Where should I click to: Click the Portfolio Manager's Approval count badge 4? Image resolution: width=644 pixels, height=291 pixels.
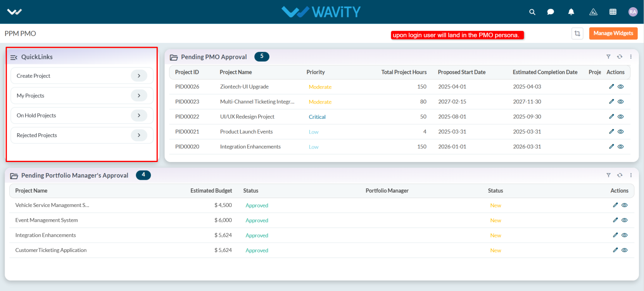tap(143, 175)
